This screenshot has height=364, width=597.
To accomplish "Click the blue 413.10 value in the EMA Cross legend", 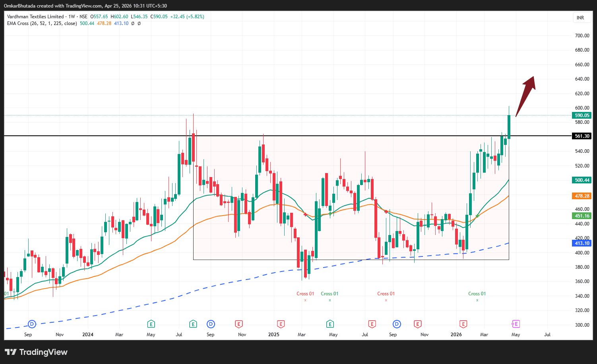I will coord(121,23).
